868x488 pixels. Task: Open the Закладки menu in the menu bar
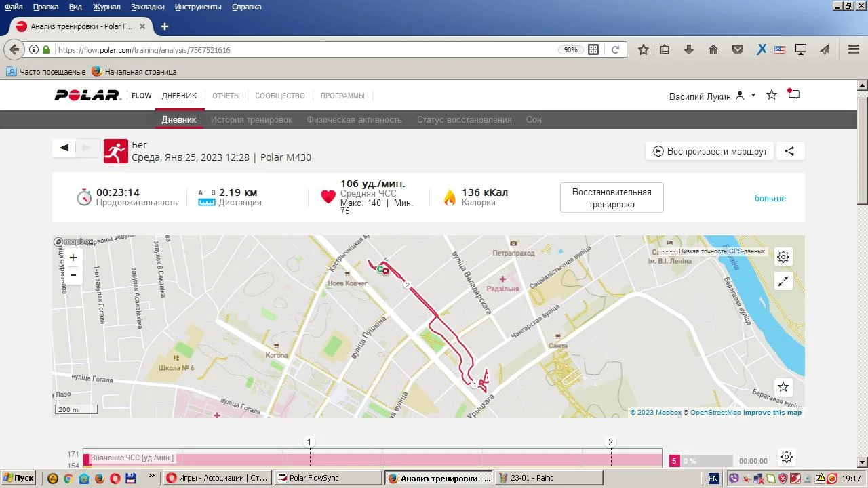click(x=148, y=7)
